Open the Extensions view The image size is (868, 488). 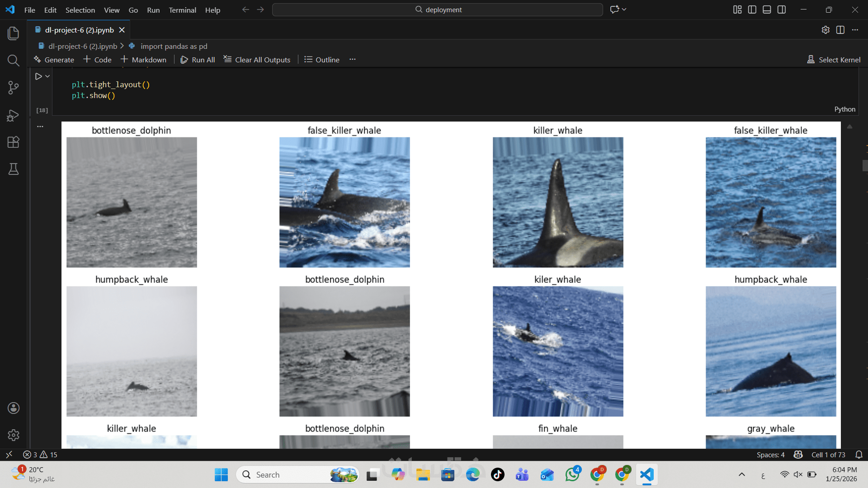pos(14,142)
